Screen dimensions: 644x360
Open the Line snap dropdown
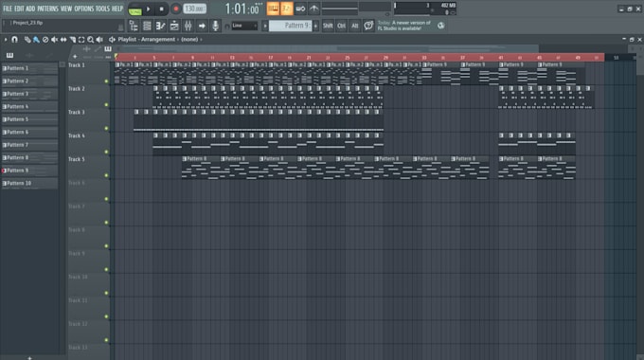tap(244, 26)
